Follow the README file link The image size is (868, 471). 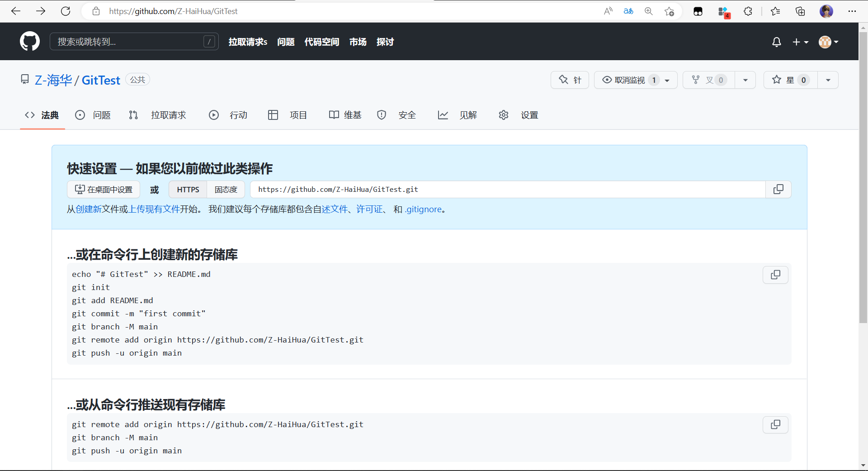[x=335, y=209]
